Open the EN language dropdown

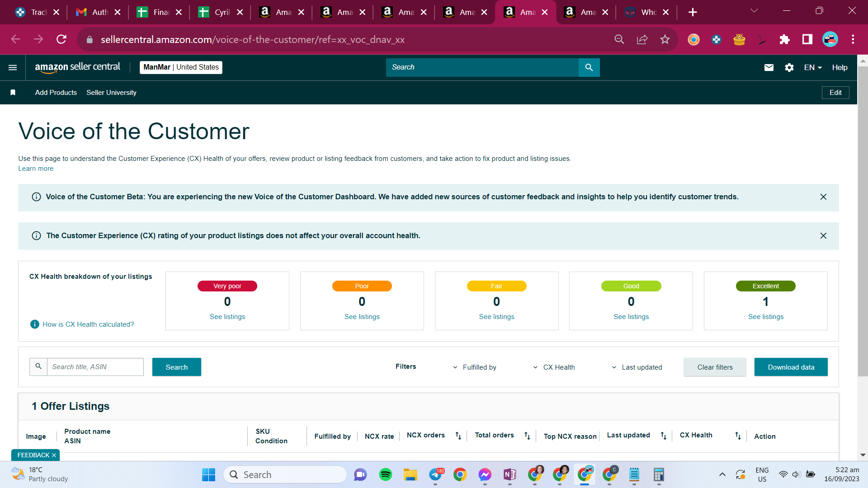[x=813, y=67]
